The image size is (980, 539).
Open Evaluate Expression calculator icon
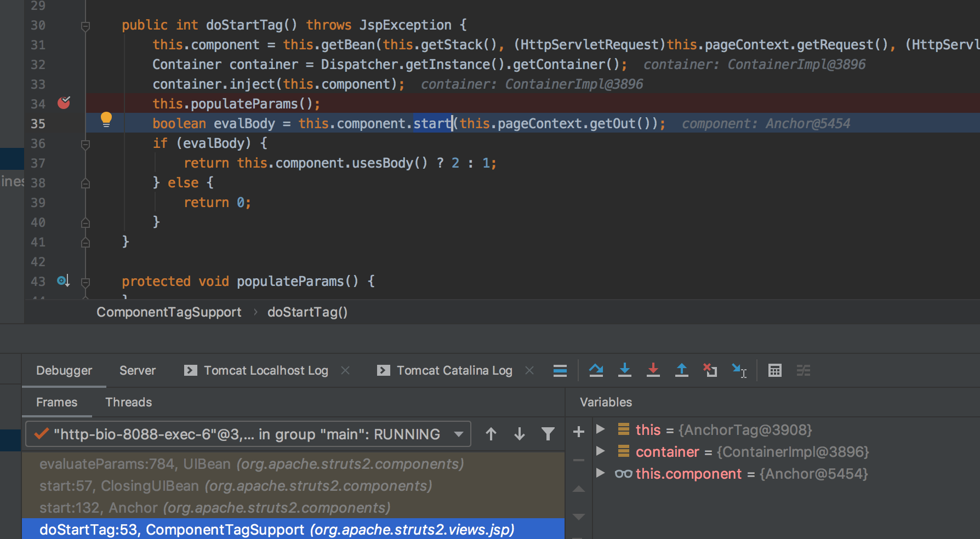(774, 371)
